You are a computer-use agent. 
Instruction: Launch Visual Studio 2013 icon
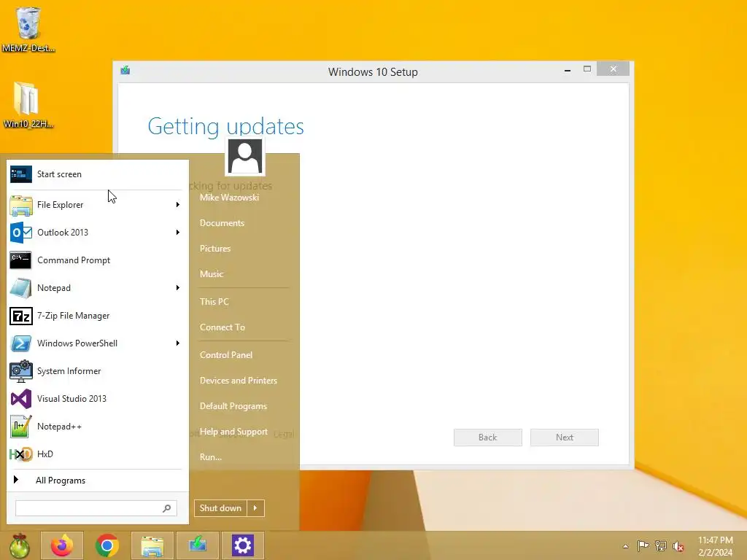point(21,399)
